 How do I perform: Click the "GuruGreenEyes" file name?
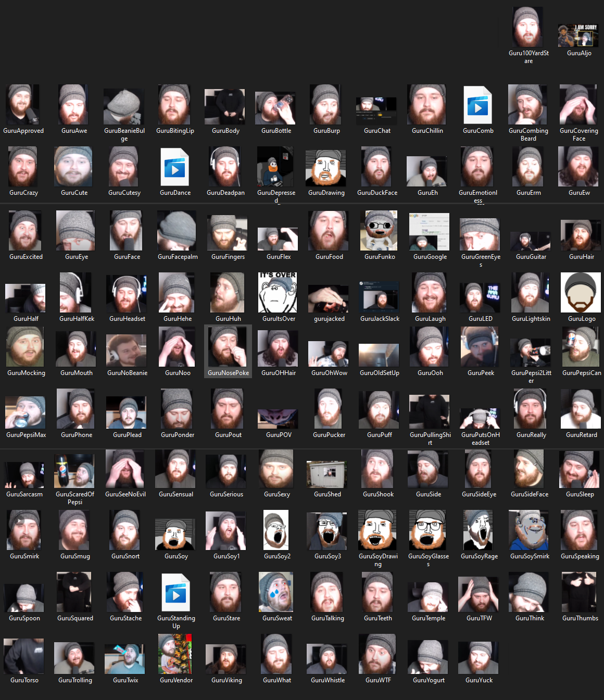point(480,261)
